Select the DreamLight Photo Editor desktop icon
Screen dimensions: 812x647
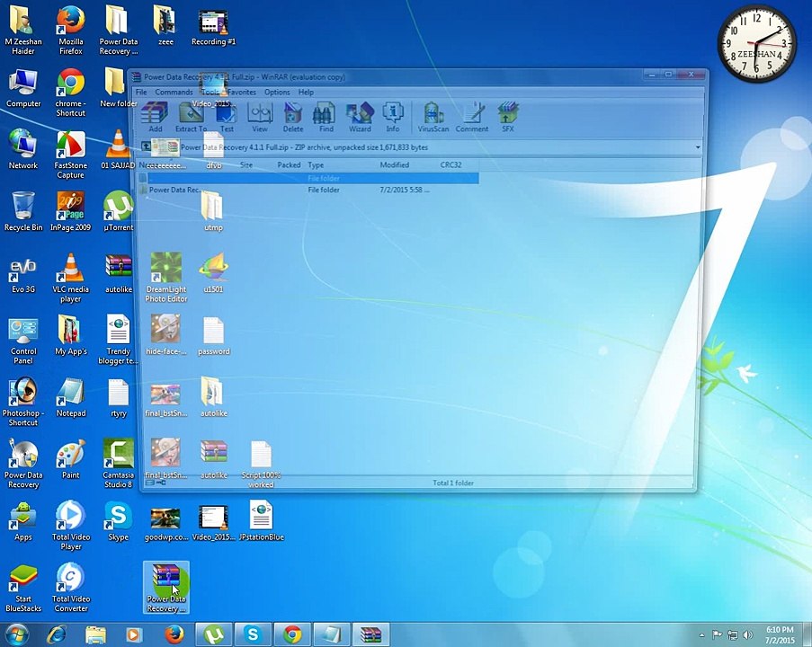166,279
